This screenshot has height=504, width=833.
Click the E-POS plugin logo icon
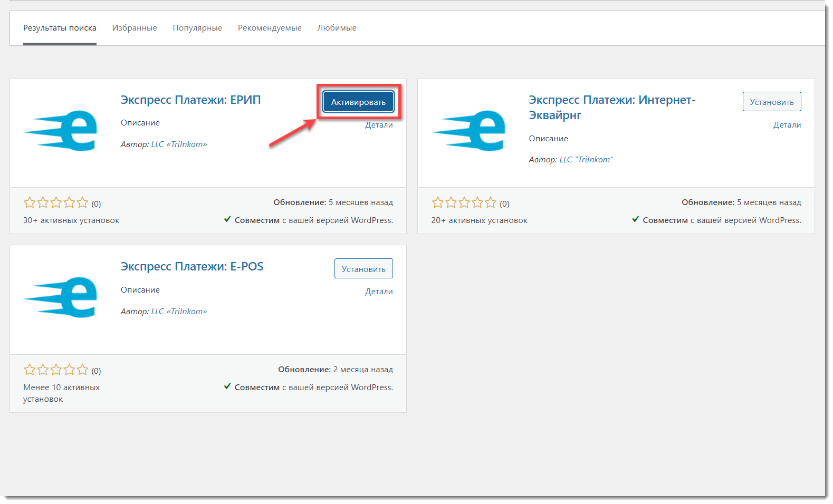[x=61, y=297]
